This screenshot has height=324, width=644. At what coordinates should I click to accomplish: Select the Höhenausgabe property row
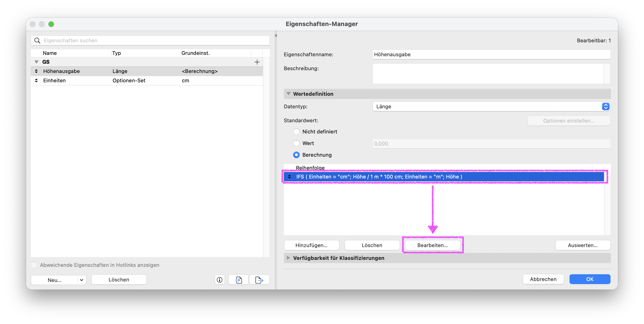[x=147, y=71]
